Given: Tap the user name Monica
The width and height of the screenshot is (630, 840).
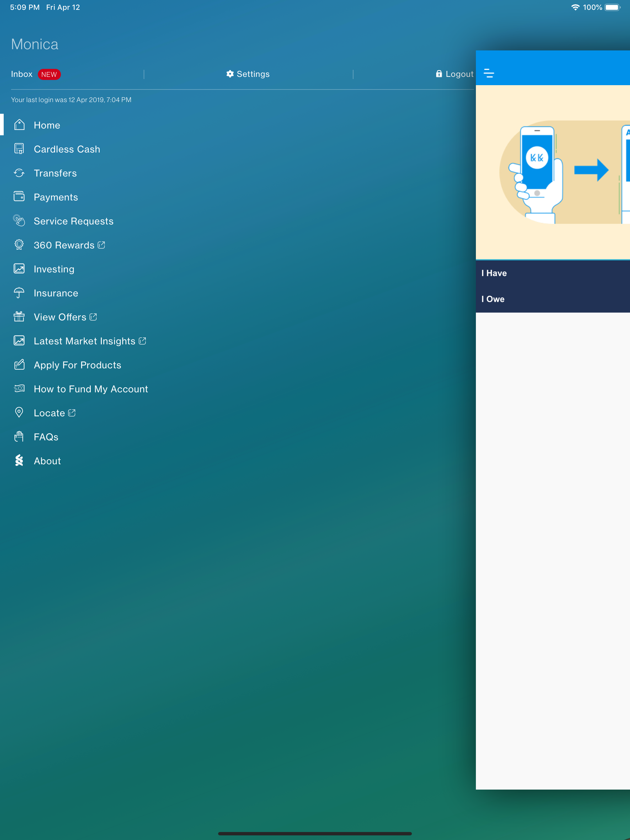Looking at the screenshot, I should 34,44.
